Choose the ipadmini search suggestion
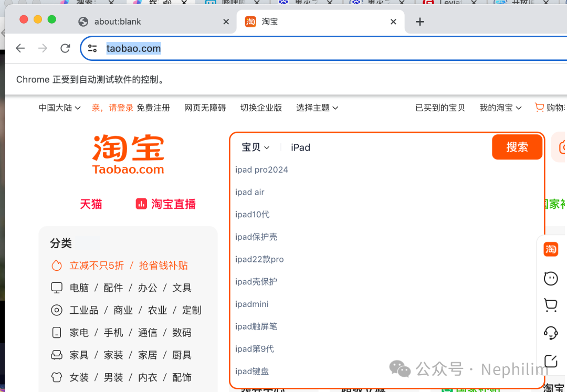Image resolution: width=567 pixels, height=392 pixels. pyautogui.click(x=251, y=304)
